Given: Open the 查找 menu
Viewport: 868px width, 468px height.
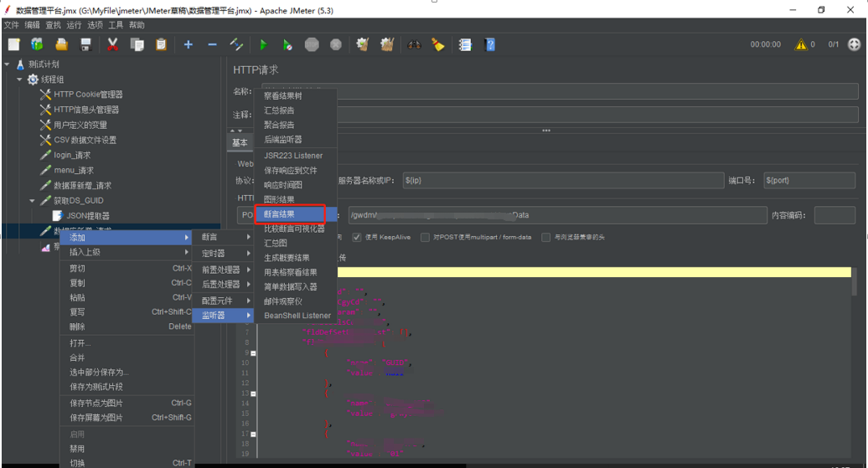Looking at the screenshot, I should point(53,25).
